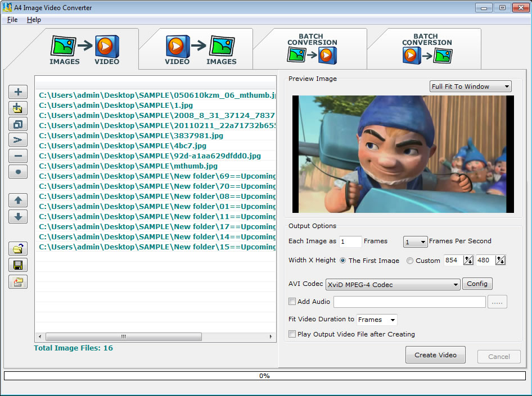The width and height of the screenshot is (532, 396).
Task: Click the round dot icon in left toolbar
Action: 18,172
